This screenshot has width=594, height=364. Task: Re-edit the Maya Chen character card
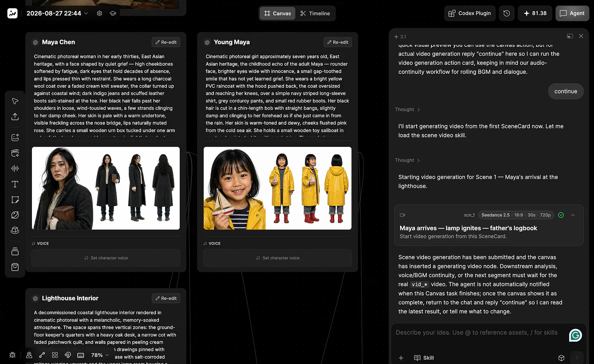pyautogui.click(x=166, y=42)
